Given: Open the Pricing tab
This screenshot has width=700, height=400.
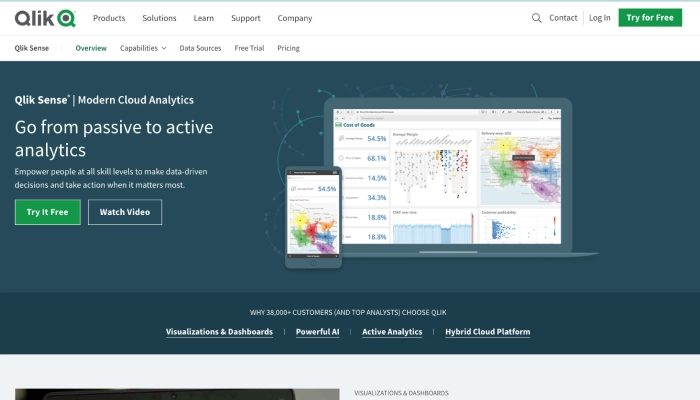Looking at the screenshot, I should pyautogui.click(x=288, y=48).
